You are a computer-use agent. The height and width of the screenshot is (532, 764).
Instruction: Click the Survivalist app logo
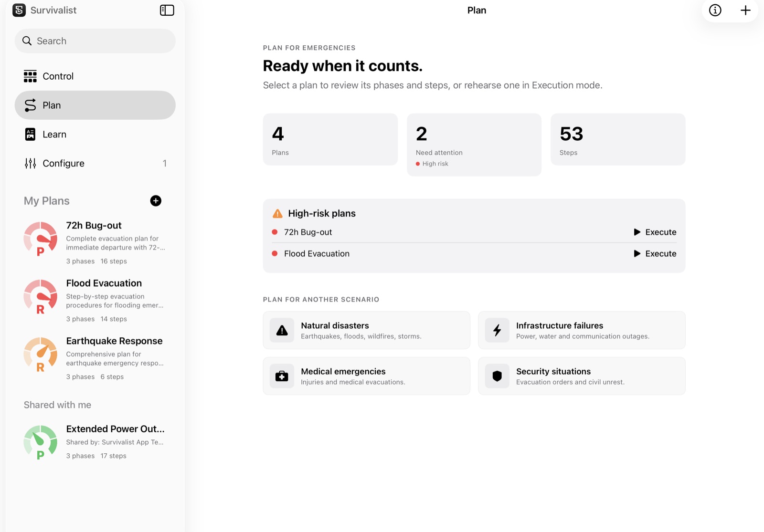coord(19,10)
